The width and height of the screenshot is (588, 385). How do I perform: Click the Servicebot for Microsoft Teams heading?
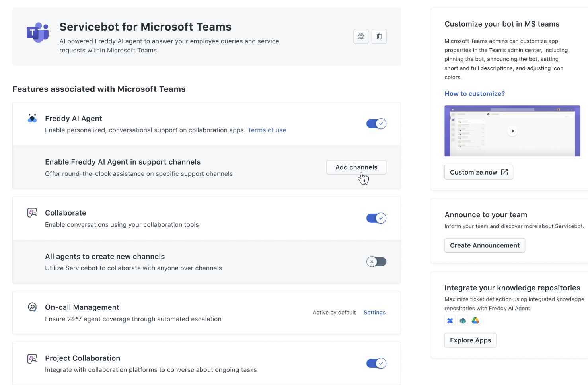146,27
